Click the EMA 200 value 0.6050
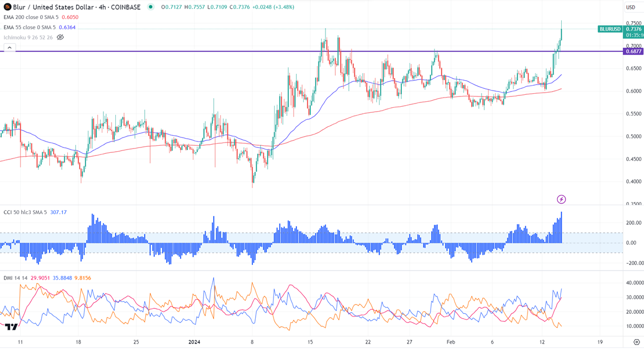Screen dimensions: 644x349 point(70,17)
